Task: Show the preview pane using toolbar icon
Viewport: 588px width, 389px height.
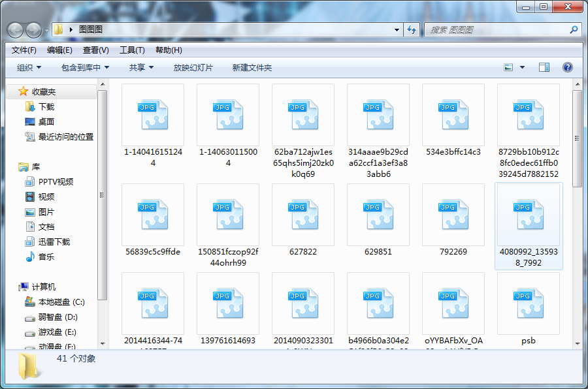Action: click(x=544, y=67)
